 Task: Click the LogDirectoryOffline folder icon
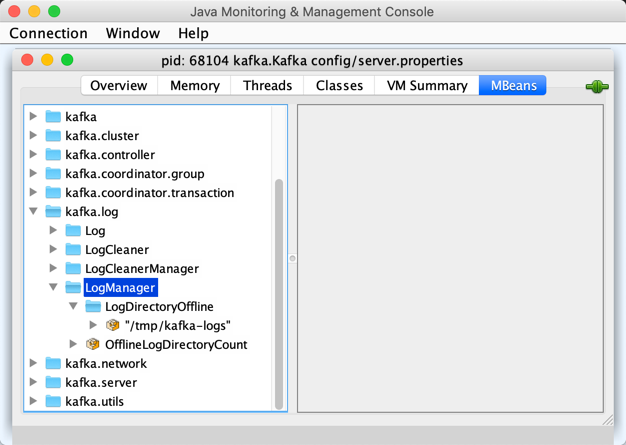coord(93,307)
